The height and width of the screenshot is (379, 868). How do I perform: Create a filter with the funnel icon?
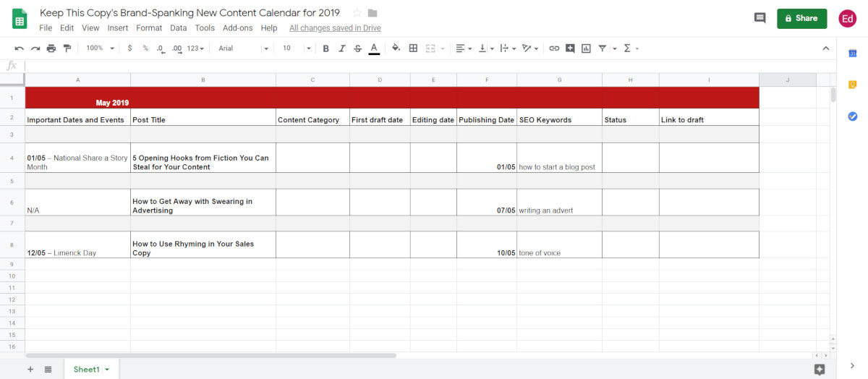[x=603, y=48]
